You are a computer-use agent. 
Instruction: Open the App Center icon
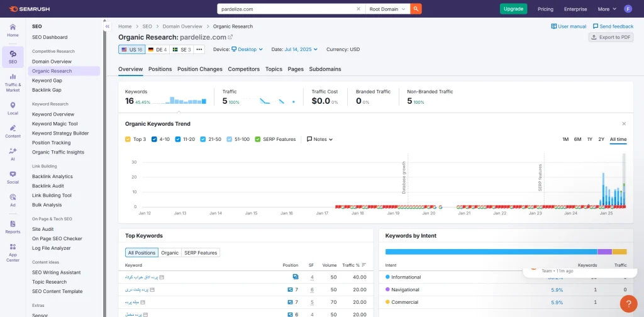13,253
